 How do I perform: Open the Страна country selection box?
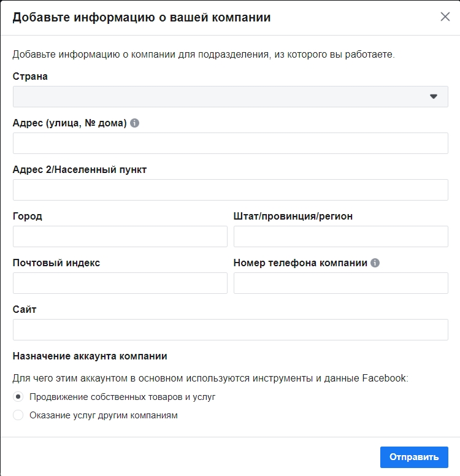tap(231, 96)
